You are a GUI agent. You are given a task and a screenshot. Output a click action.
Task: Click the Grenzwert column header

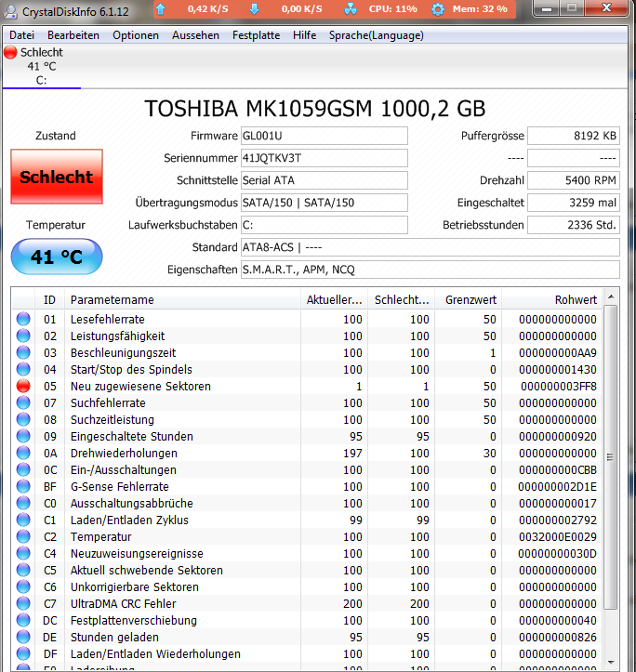pyautogui.click(x=469, y=299)
